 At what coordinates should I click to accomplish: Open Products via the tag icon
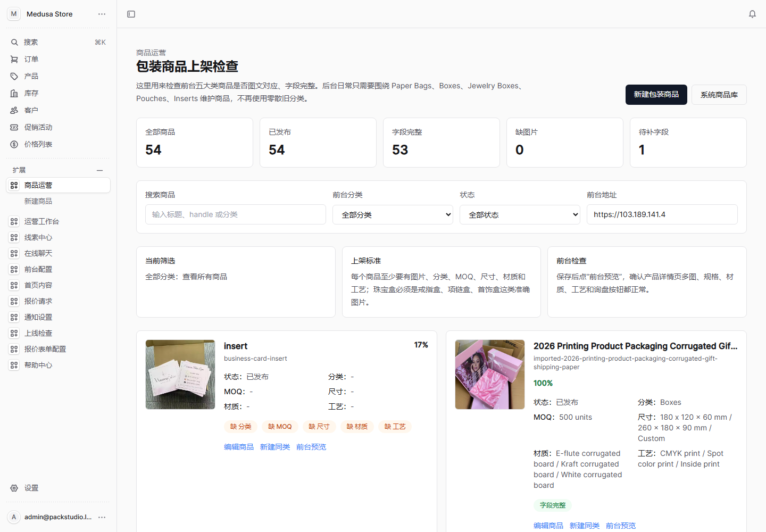pos(14,76)
